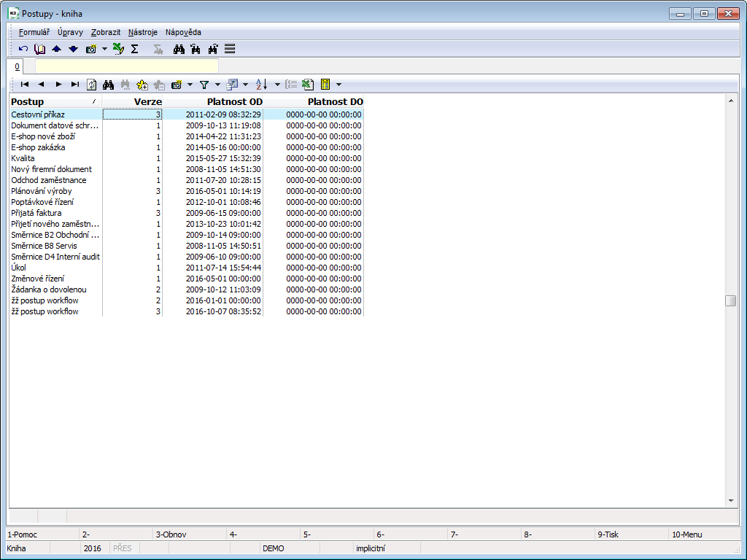This screenshot has height=560, width=747.
Task: Select the Žádanka o dovolenou row
Action: tap(186, 289)
